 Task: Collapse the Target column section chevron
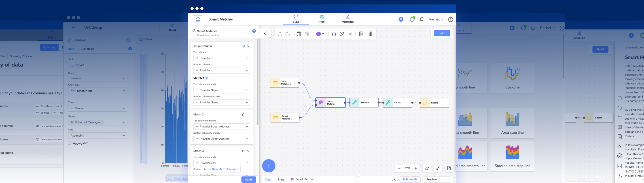pos(248,46)
